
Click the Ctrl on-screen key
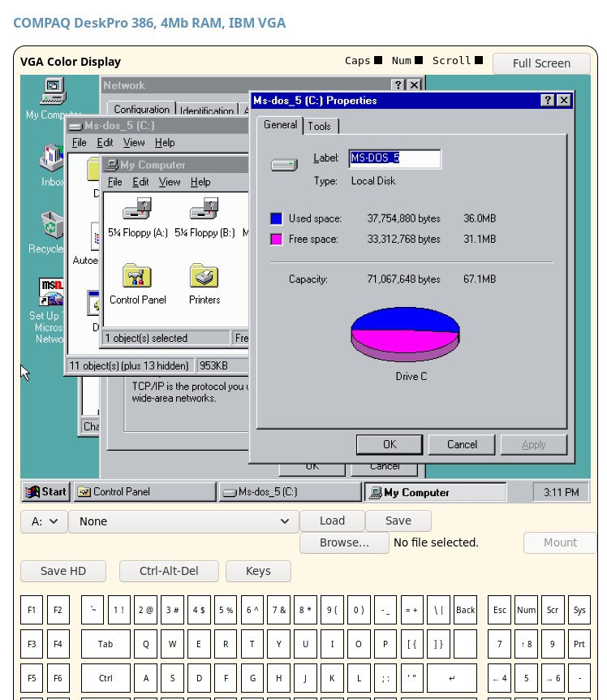pos(105,678)
